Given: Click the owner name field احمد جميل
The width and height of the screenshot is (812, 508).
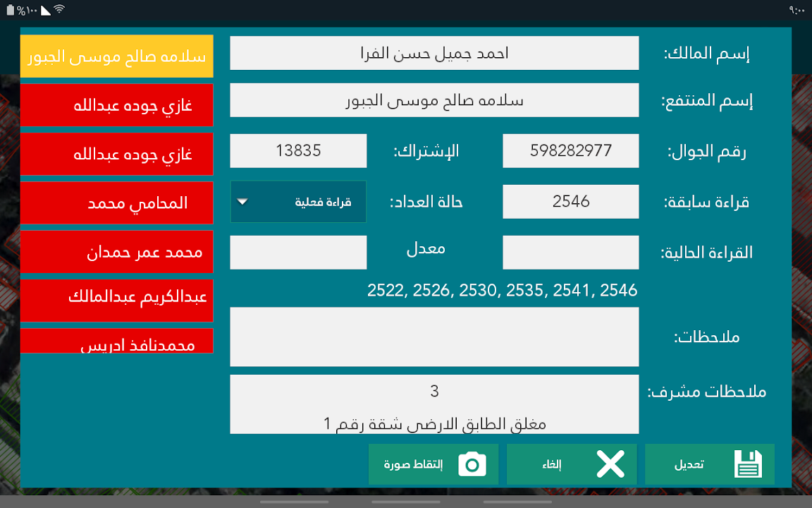Looking at the screenshot, I should click(x=434, y=54).
